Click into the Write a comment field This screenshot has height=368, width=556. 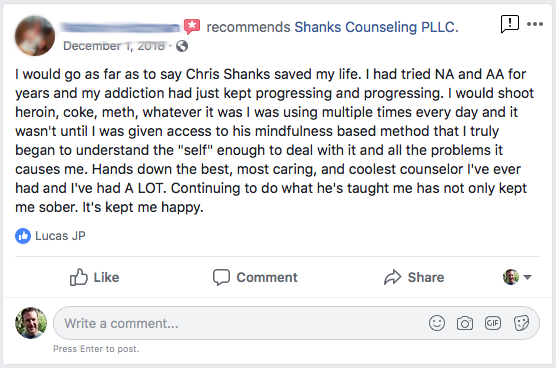[296, 323]
